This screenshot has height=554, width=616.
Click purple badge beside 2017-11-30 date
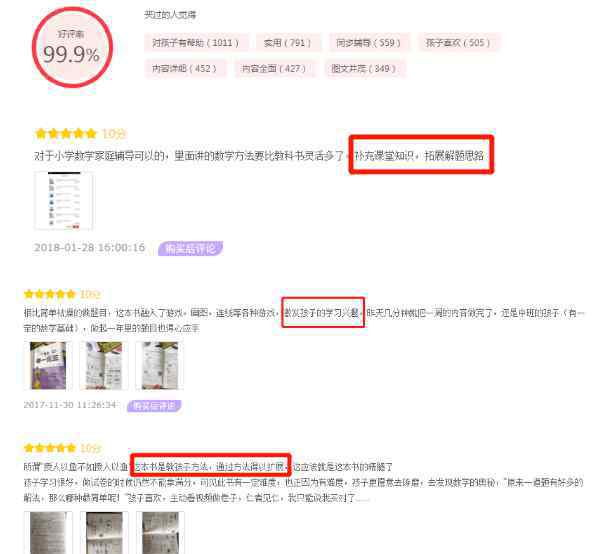point(154,405)
